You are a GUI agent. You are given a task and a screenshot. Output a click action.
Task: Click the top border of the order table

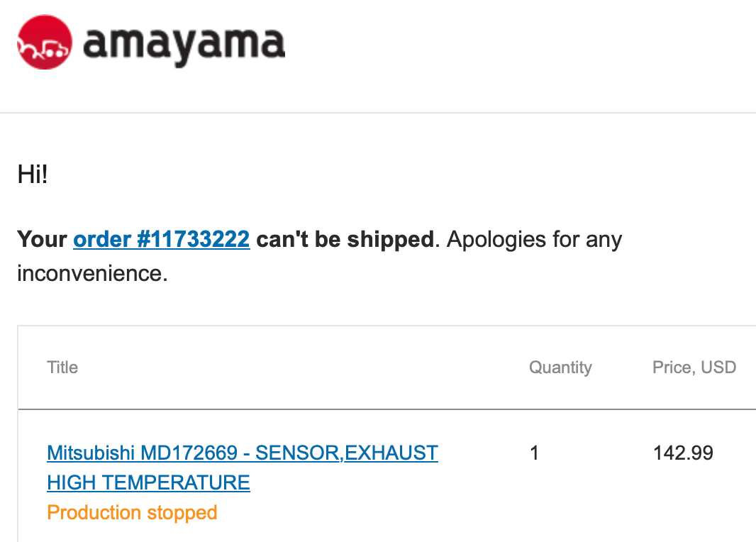click(x=387, y=326)
